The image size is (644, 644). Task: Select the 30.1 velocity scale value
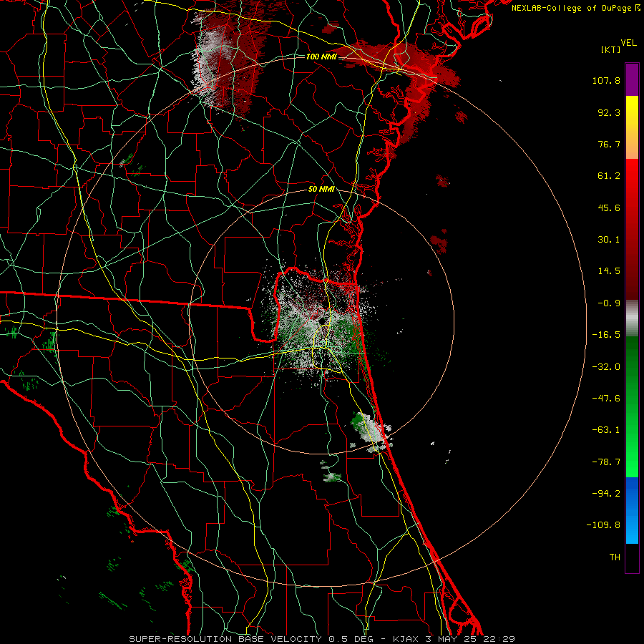click(x=609, y=240)
